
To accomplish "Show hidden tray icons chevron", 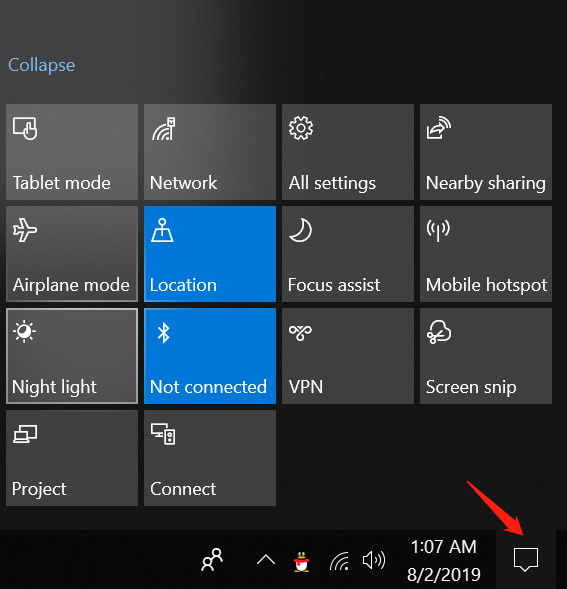I will pos(266,560).
